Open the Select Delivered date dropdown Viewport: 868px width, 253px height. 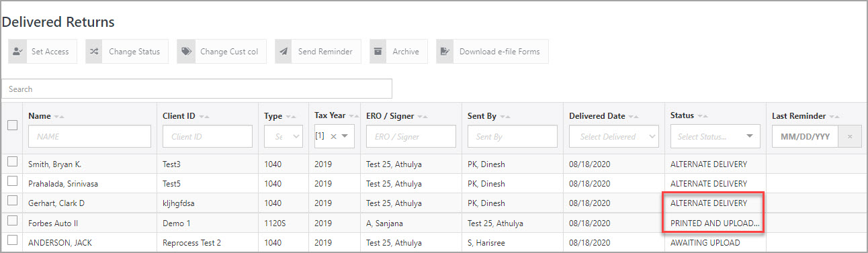click(613, 136)
